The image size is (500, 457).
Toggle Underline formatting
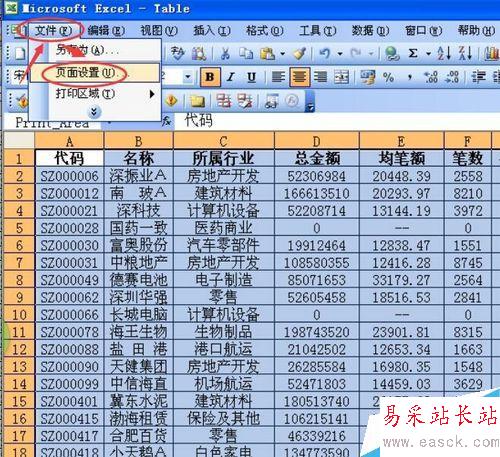tap(251, 77)
